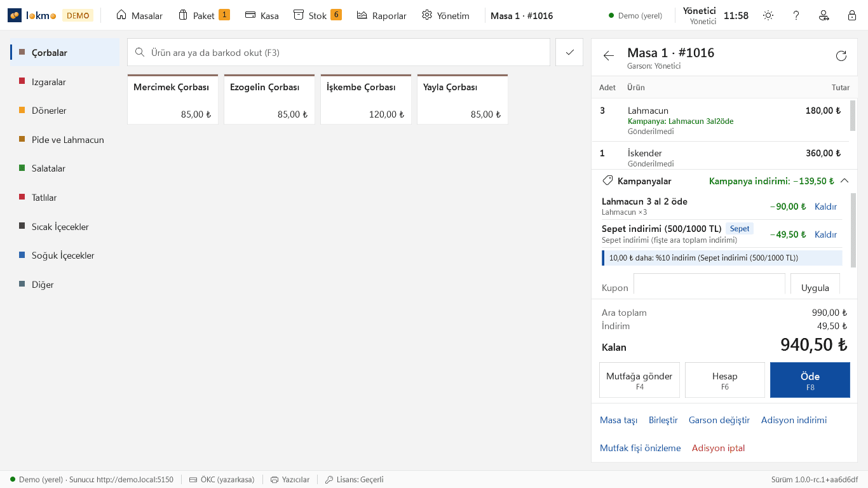Click the confirm checkmark button beside search
Image resolution: width=868 pixels, height=488 pixels.
[569, 52]
